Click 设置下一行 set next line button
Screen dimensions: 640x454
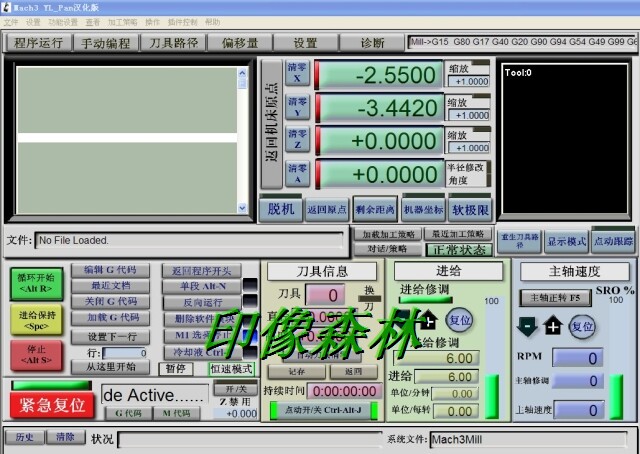click(x=110, y=337)
